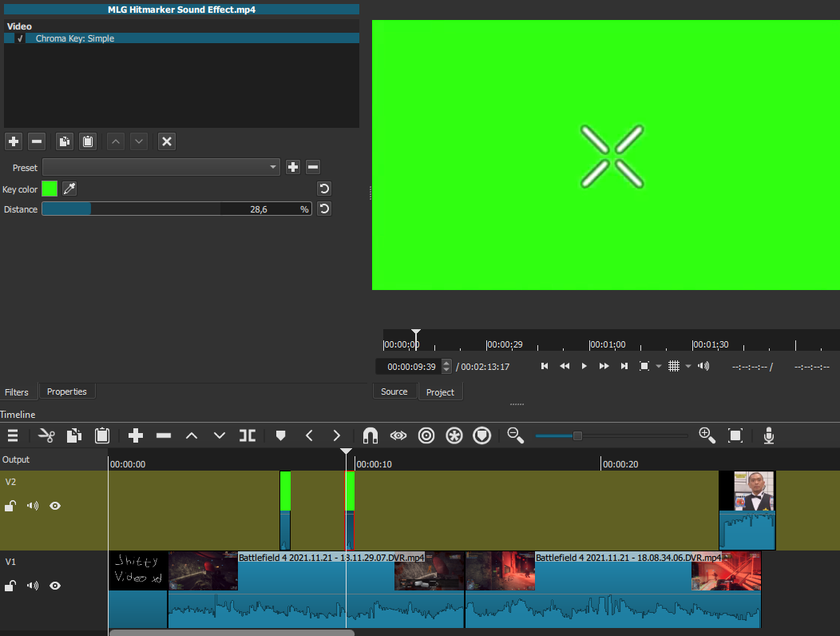Switch to the Properties tab
Screen dimensions: 840x636
[66, 392]
